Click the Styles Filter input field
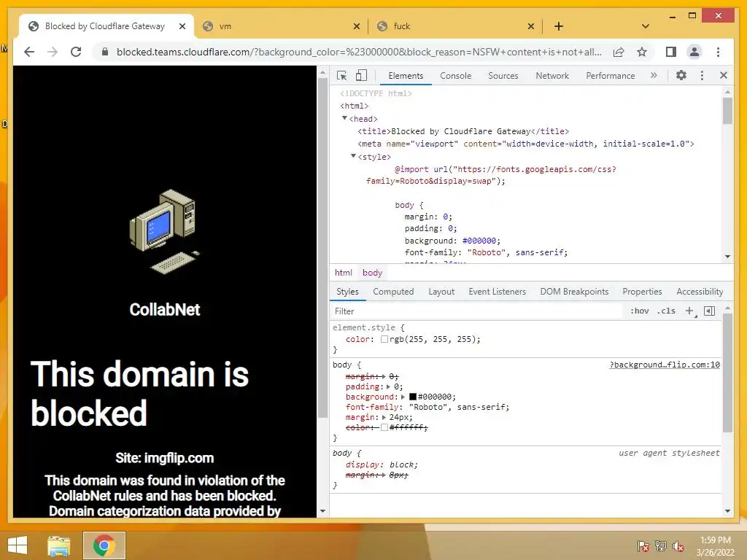Image resolution: width=747 pixels, height=560 pixels. click(x=476, y=311)
